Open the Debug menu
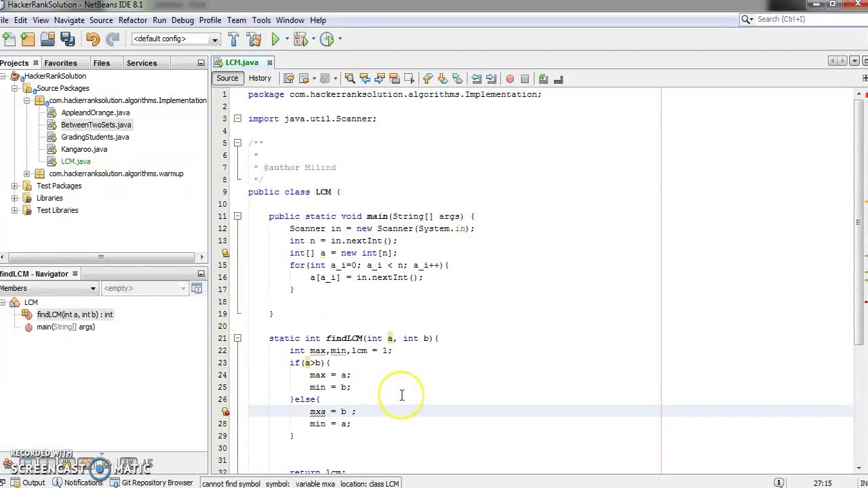Screen dimensions: 868x488 click(182, 20)
